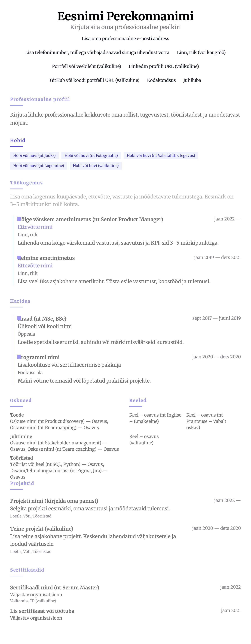Edit the professional headline placeholder under the name

pos(125,27)
